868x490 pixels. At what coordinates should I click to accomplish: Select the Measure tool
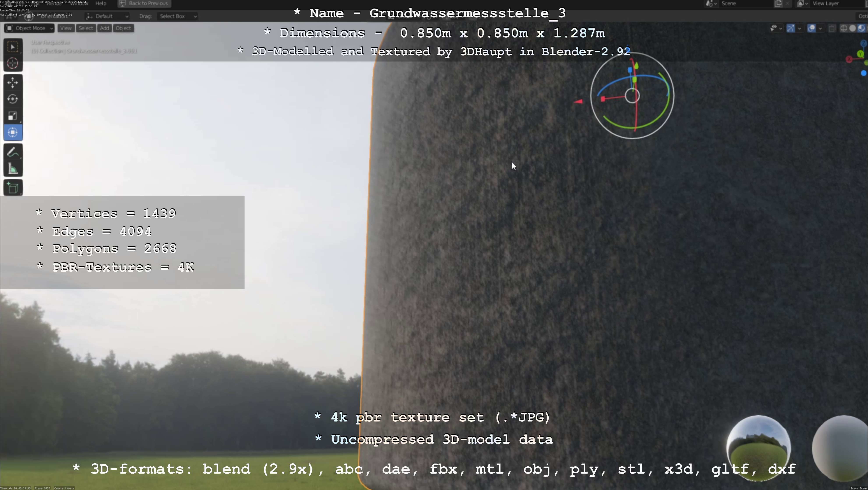(13, 169)
